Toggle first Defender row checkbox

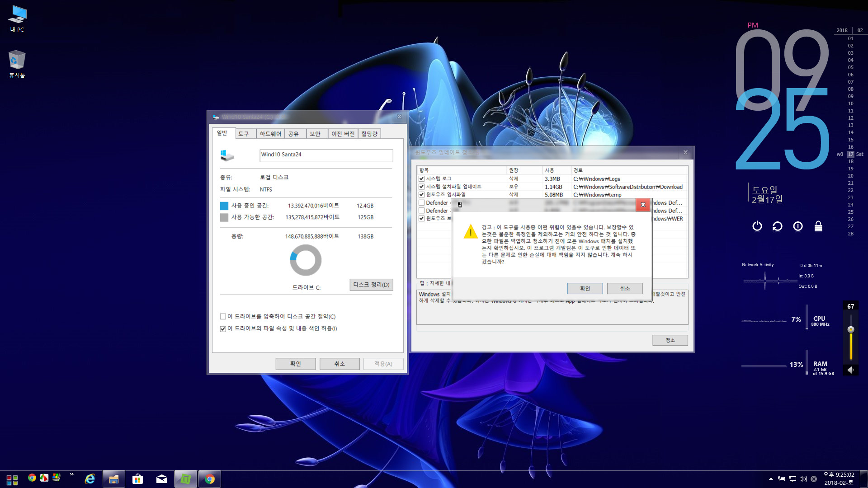(421, 203)
